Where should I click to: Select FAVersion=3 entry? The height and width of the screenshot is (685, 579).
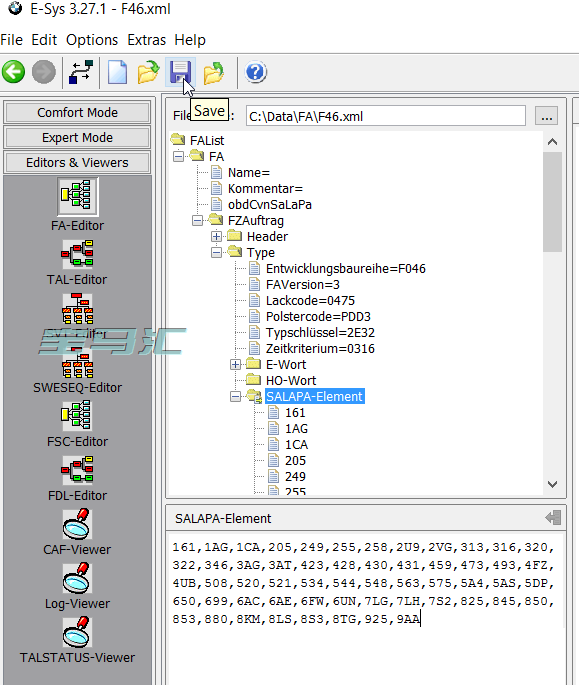(x=303, y=285)
